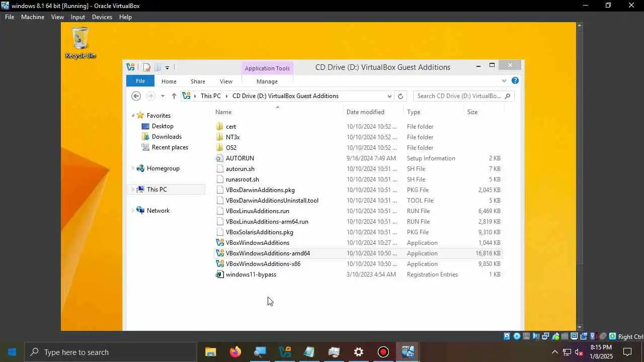
Task: Select Downloads under Favorites
Action: (167, 137)
